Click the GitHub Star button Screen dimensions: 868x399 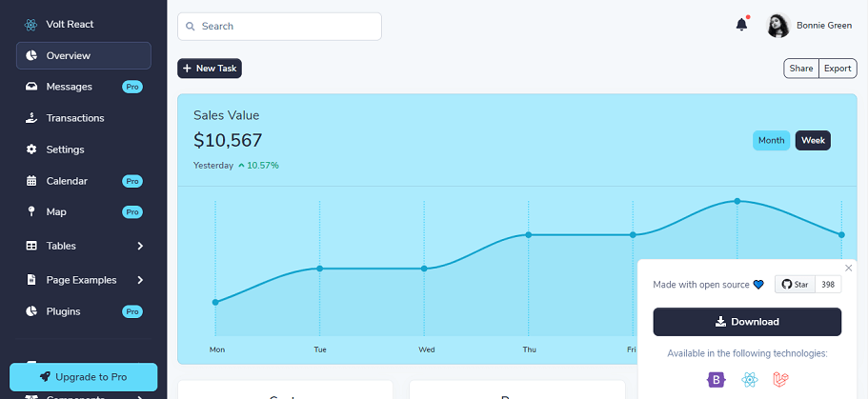795,285
